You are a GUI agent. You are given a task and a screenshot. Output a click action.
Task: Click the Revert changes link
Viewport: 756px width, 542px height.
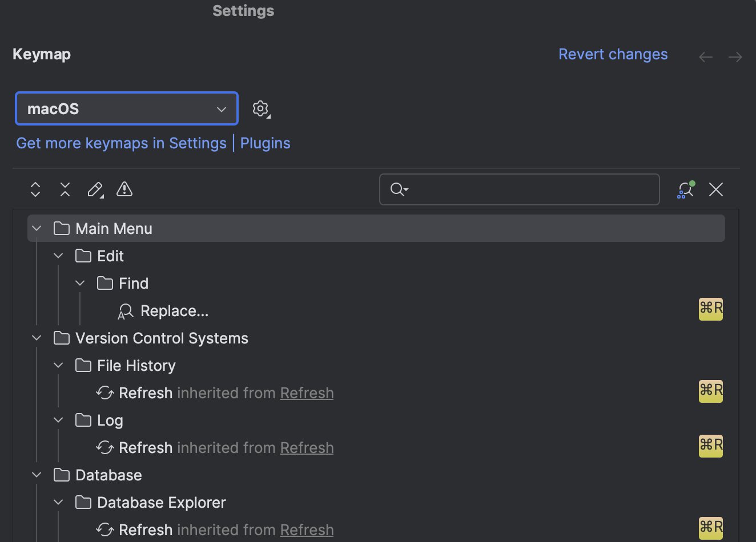coord(613,54)
